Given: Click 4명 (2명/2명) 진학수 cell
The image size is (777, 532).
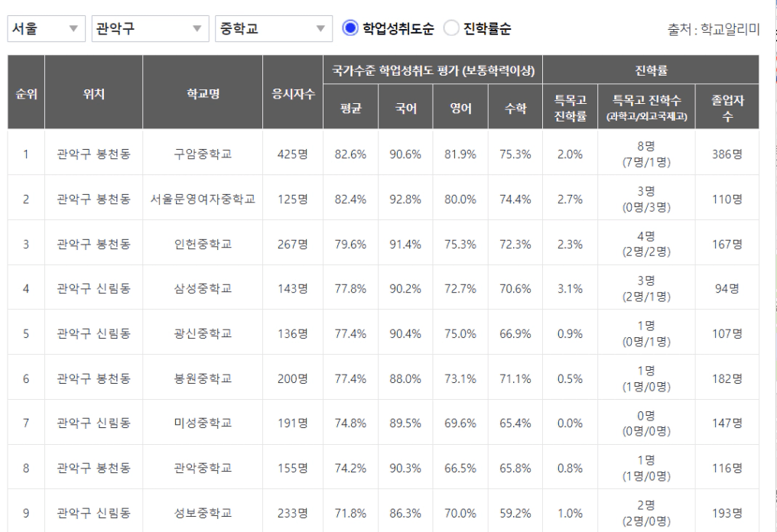Looking at the screenshot, I should coord(646,244).
